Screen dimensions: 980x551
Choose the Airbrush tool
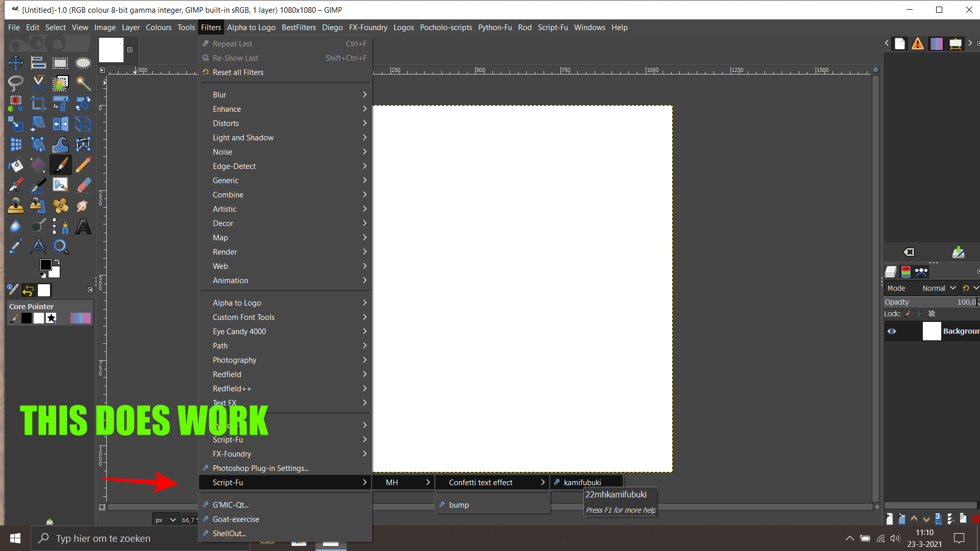coord(16,185)
